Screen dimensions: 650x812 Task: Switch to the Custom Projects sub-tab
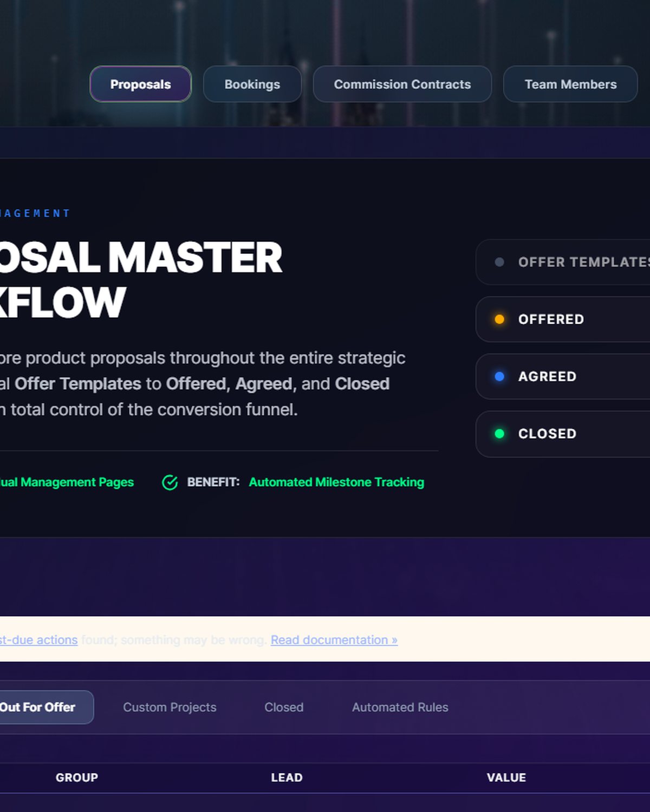tap(170, 707)
